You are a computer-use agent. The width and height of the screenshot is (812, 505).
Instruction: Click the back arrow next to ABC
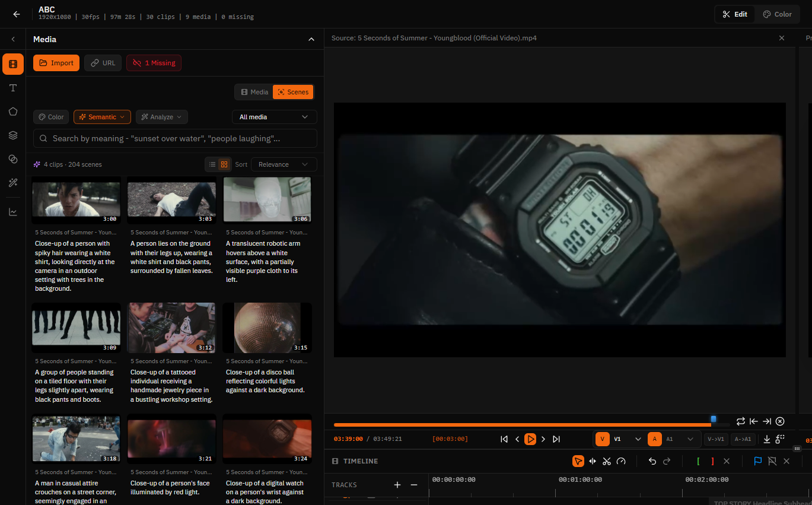point(17,14)
